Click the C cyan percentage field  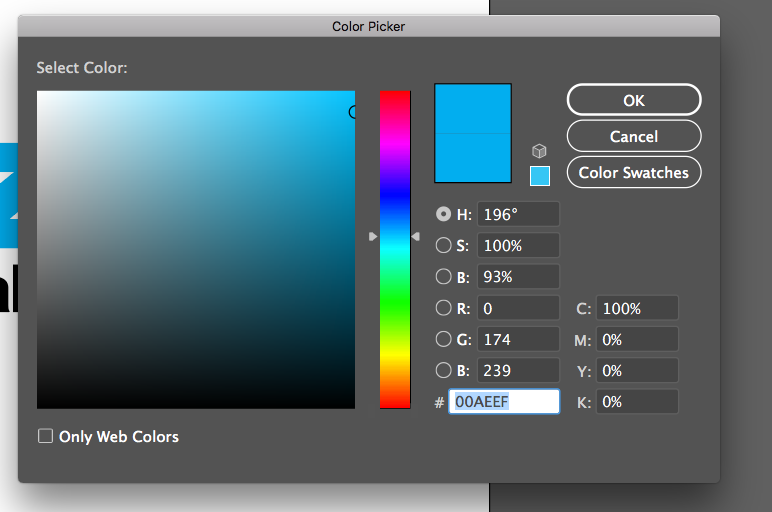[x=637, y=308]
